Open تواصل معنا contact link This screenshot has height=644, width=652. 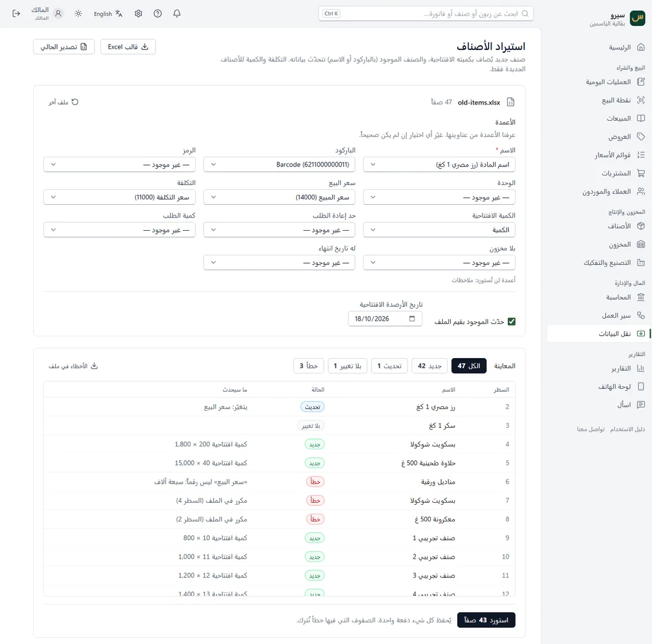591,429
